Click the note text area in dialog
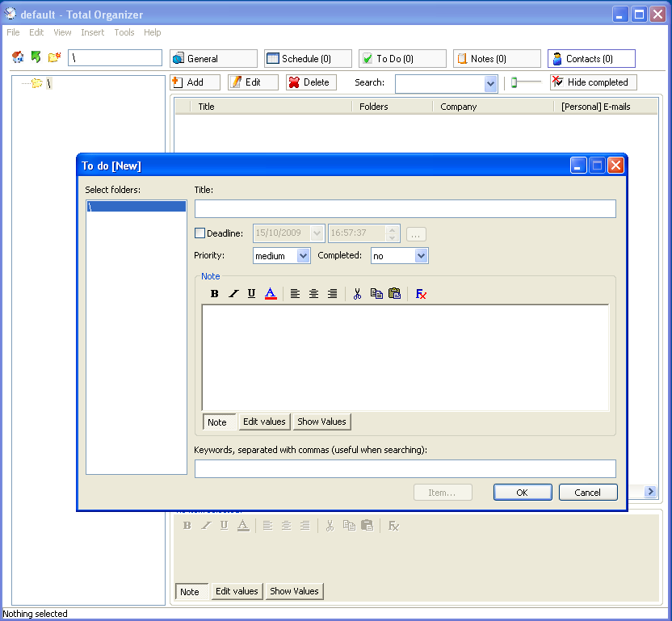 pyautogui.click(x=405, y=358)
